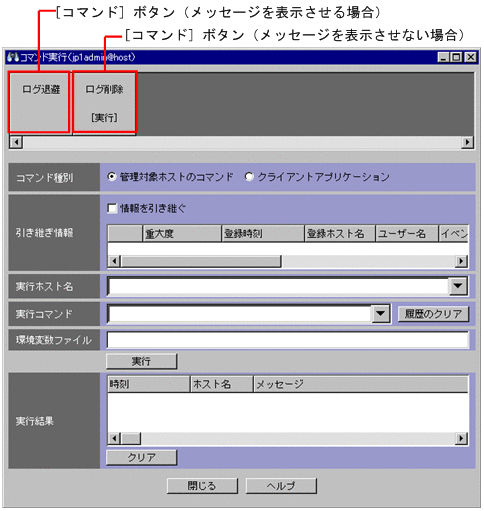Close the コマンド実行 window
Image resolution: width=484 pixels, height=511 pixels.
click(x=471, y=57)
